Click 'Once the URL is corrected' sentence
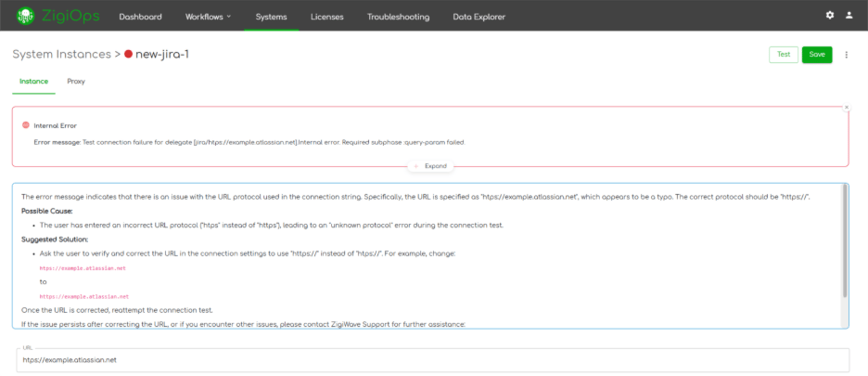868x376 pixels. click(x=117, y=309)
